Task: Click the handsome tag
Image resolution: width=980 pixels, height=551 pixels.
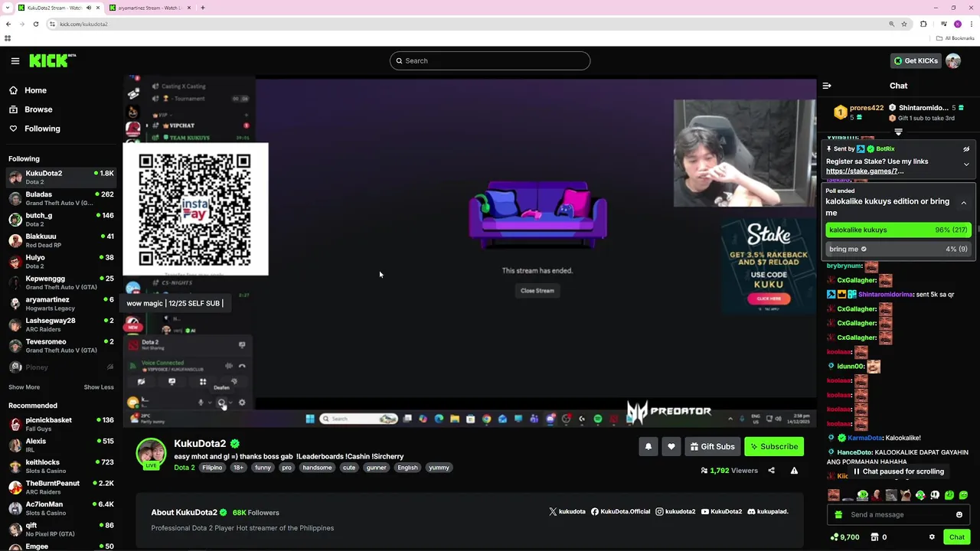Action: [317, 468]
